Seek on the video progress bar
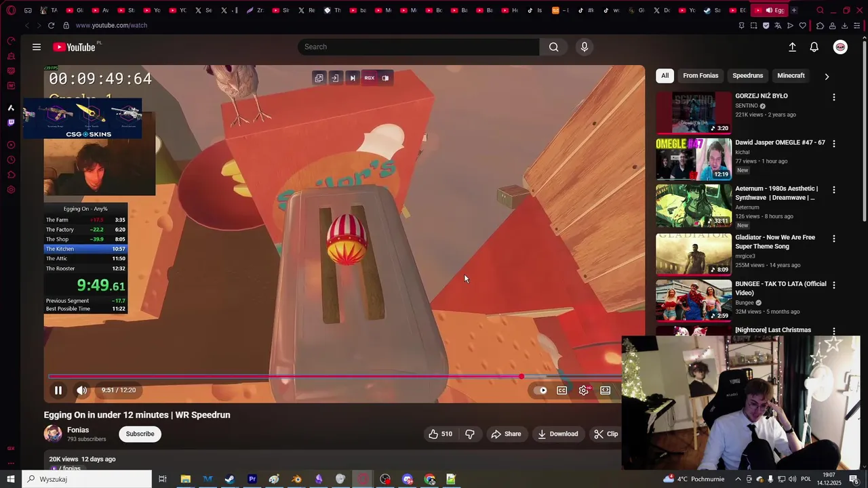 pyautogui.click(x=335, y=376)
